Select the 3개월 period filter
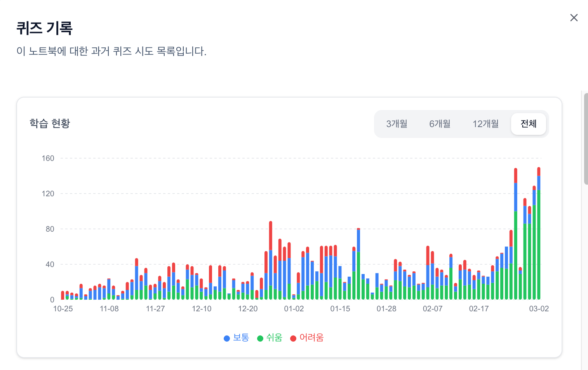 point(397,124)
